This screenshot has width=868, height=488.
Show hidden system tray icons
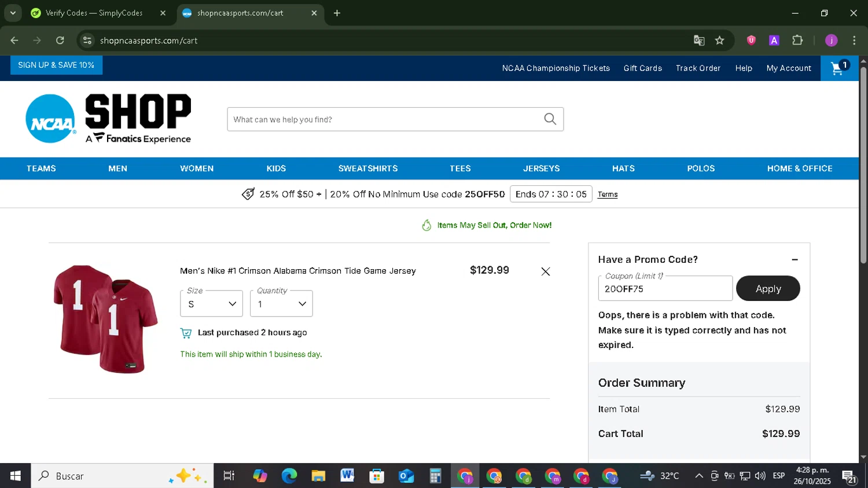[x=699, y=476]
